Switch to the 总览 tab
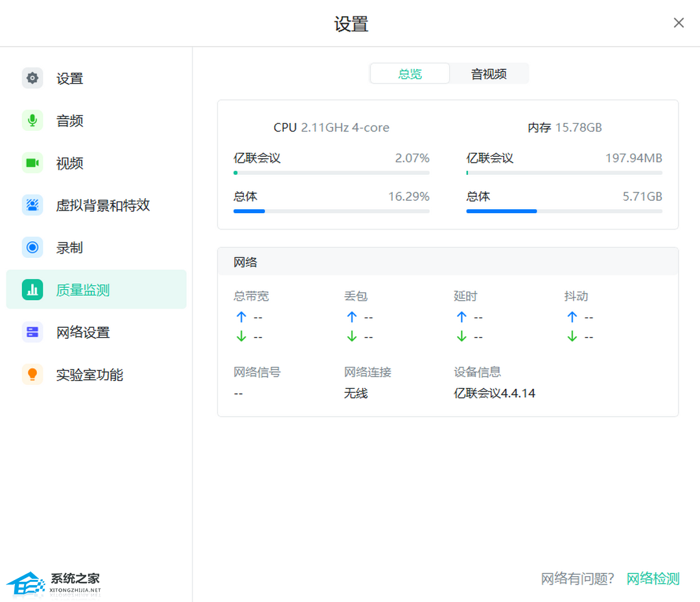Viewport: 700px width, 602px height. (410, 74)
